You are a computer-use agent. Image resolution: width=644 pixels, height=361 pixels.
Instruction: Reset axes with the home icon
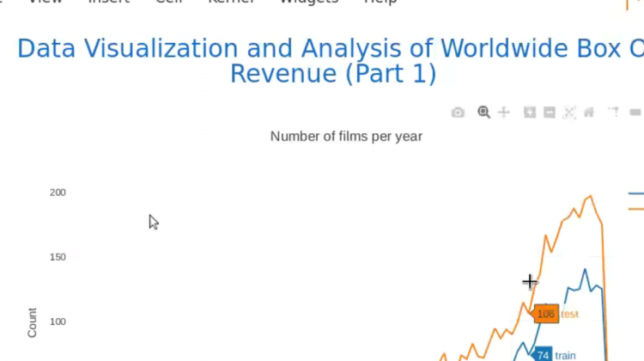pyautogui.click(x=589, y=113)
